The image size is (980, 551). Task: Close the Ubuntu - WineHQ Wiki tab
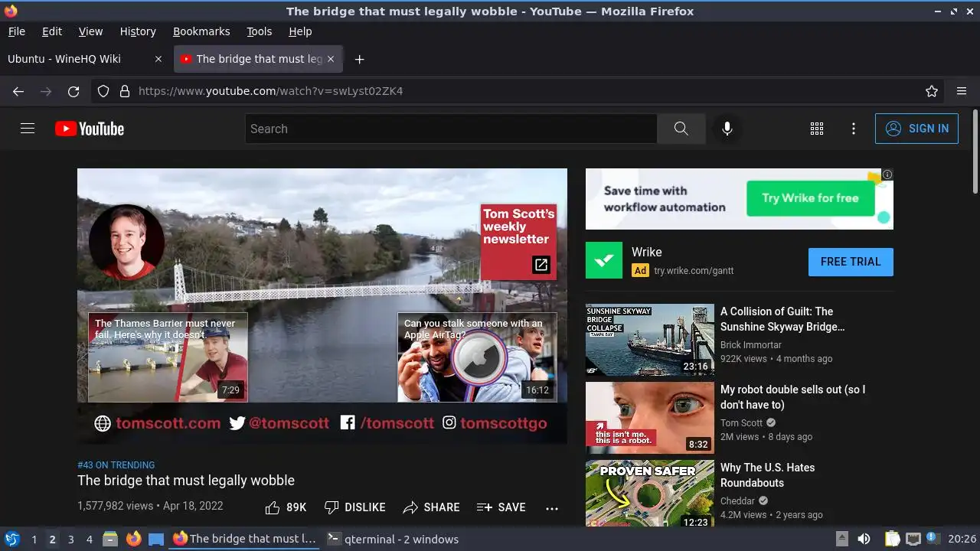click(x=158, y=59)
